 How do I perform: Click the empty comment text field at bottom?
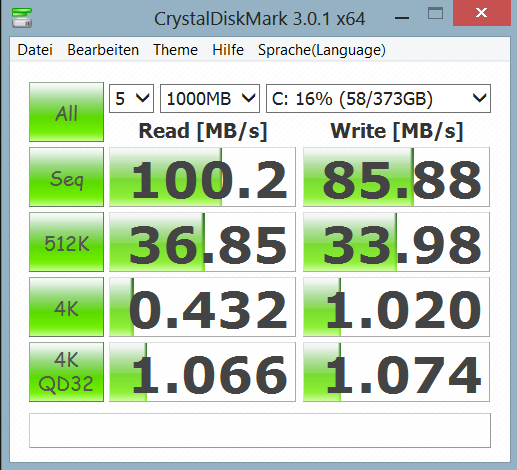[260, 430]
